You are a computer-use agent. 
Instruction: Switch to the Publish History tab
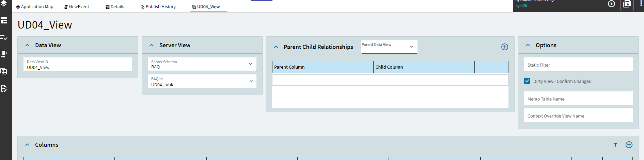158,7
